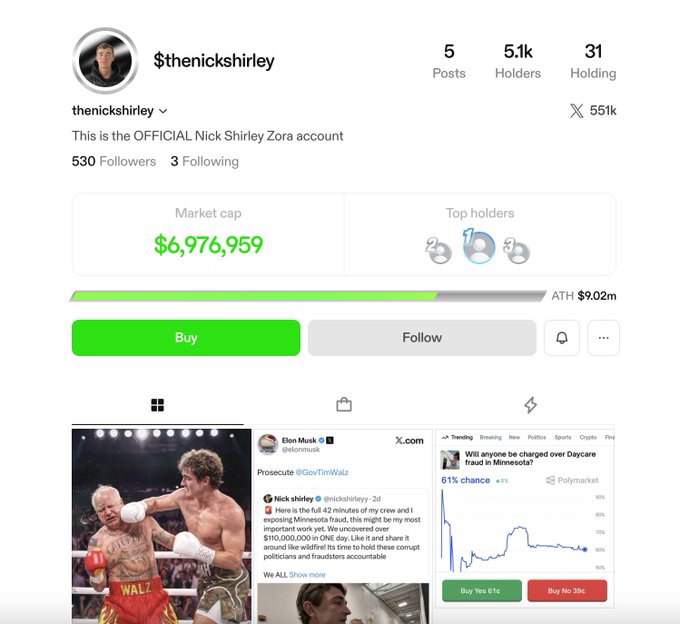Image resolution: width=680 pixels, height=624 pixels.
Task: Follow the thenickshirley account
Action: [x=422, y=338]
